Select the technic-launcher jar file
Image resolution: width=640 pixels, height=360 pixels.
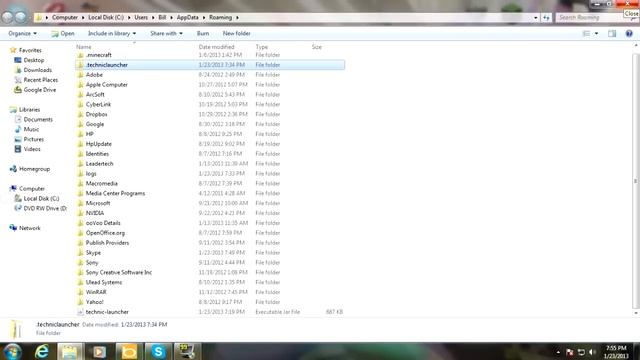[x=107, y=312]
